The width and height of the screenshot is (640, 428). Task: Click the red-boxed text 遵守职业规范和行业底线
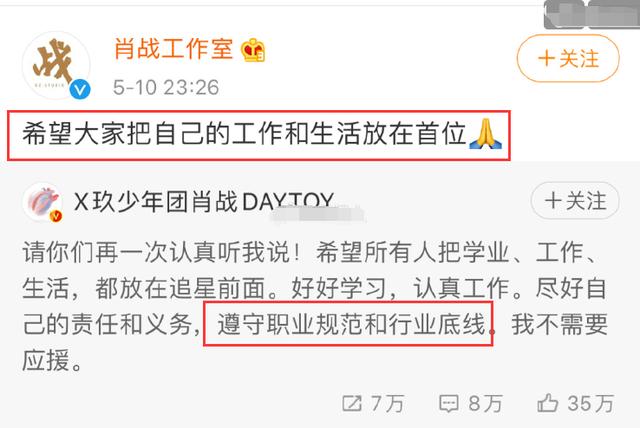pyautogui.click(x=351, y=324)
